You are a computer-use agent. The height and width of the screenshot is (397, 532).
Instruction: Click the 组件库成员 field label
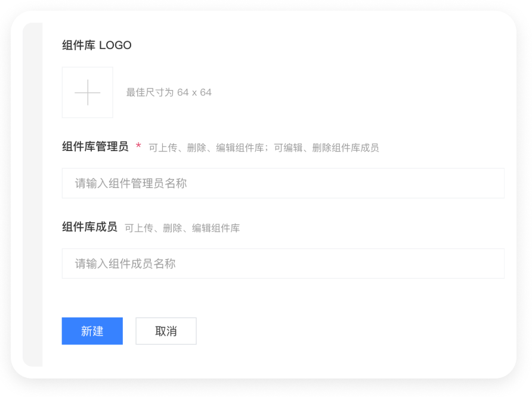[89, 227]
